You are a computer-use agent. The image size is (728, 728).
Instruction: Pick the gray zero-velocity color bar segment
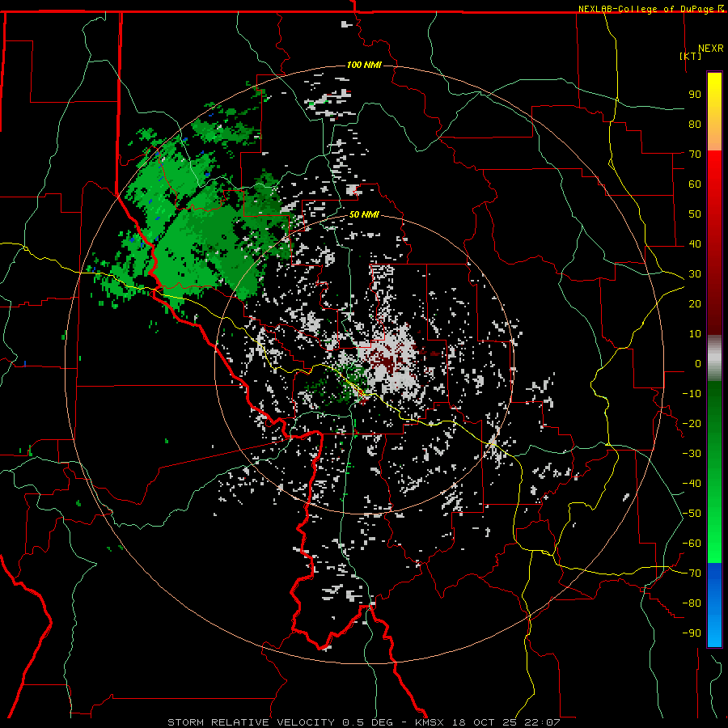(x=714, y=358)
